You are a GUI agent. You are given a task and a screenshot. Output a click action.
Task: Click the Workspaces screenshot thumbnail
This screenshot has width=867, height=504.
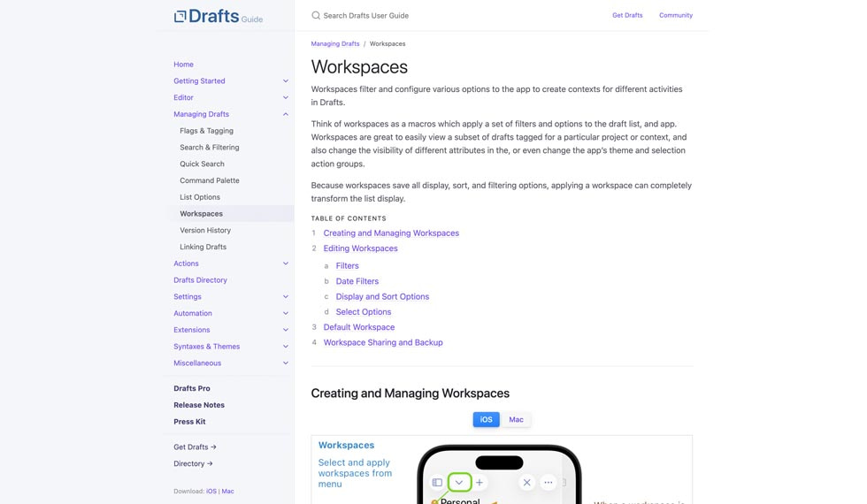pos(502,470)
